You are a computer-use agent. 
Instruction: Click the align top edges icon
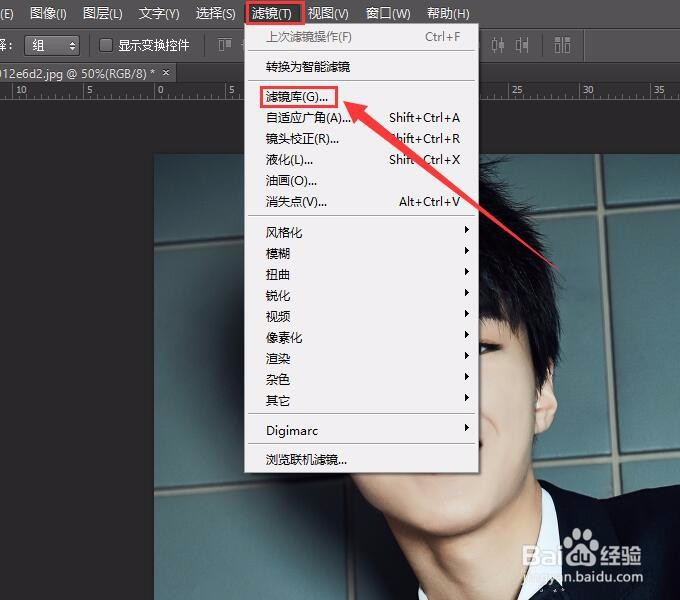coord(225,45)
